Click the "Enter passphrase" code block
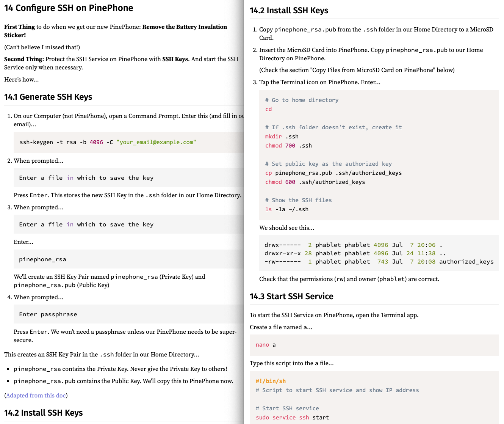This screenshot has height=424, width=504. click(48, 314)
